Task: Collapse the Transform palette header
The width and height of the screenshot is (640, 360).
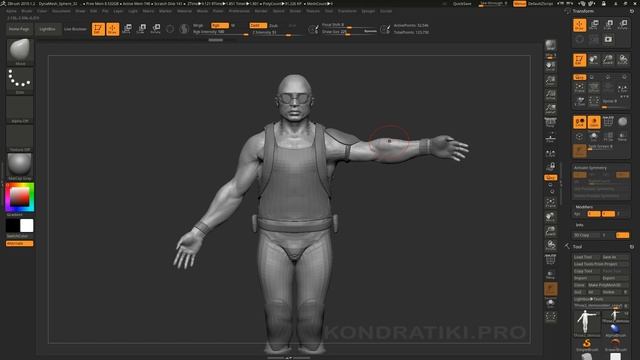Action: coord(583,11)
